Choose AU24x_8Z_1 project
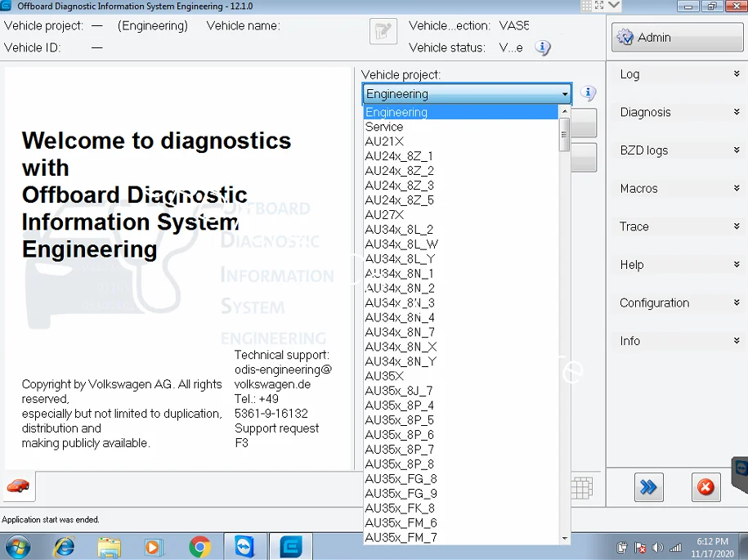This screenshot has width=748, height=560. [461, 156]
